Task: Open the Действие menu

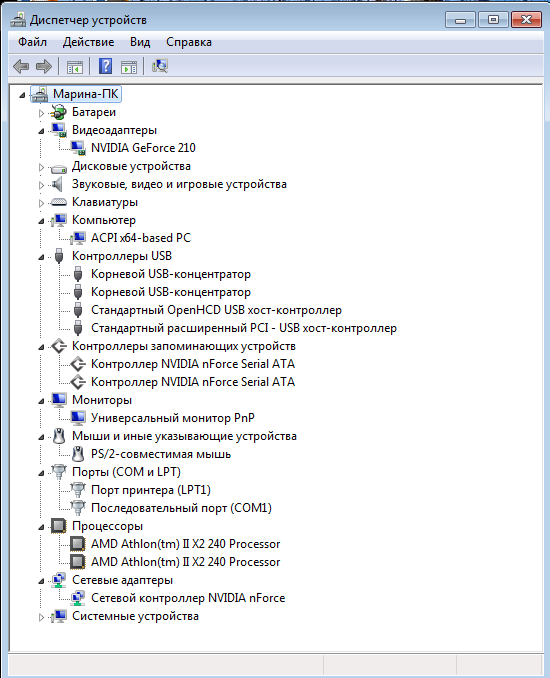Action: tap(88, 42)
